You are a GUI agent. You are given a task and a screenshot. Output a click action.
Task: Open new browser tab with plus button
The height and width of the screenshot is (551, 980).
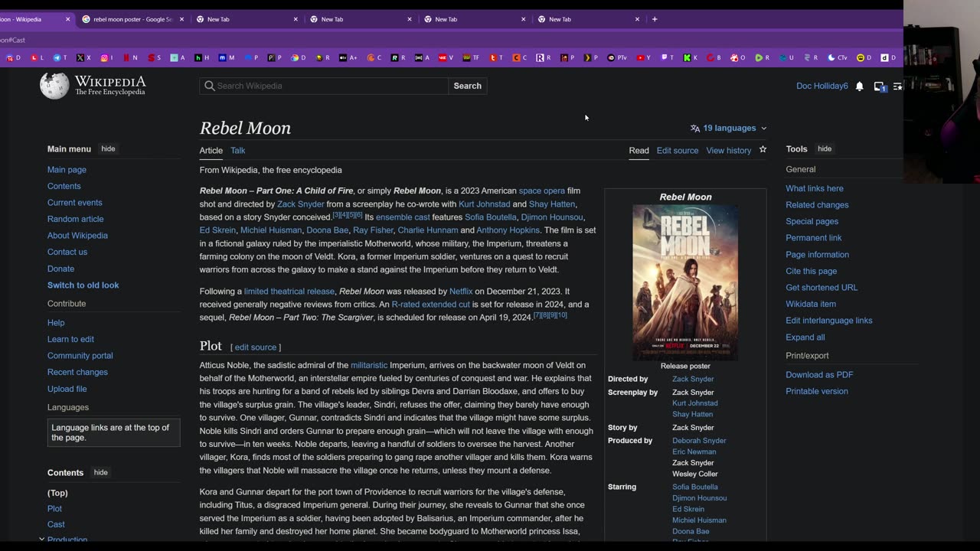click(655, 19)
